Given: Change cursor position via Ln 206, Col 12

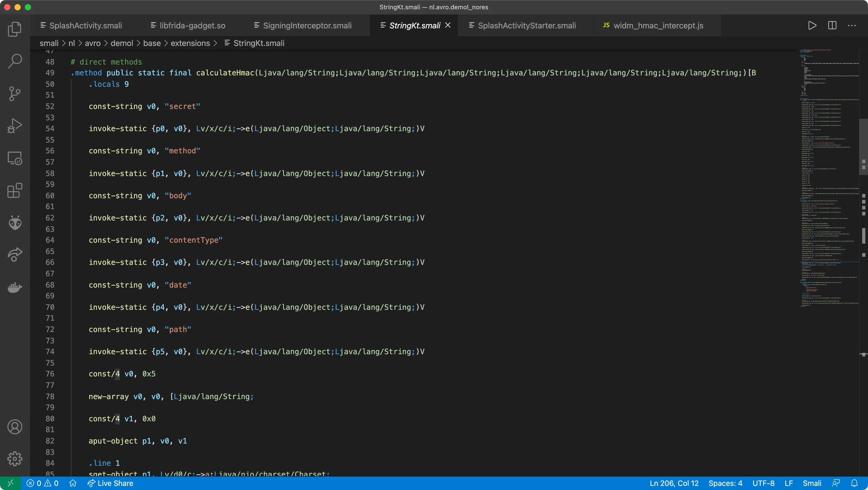Looking at the screenshot, I should click(674, 483).
